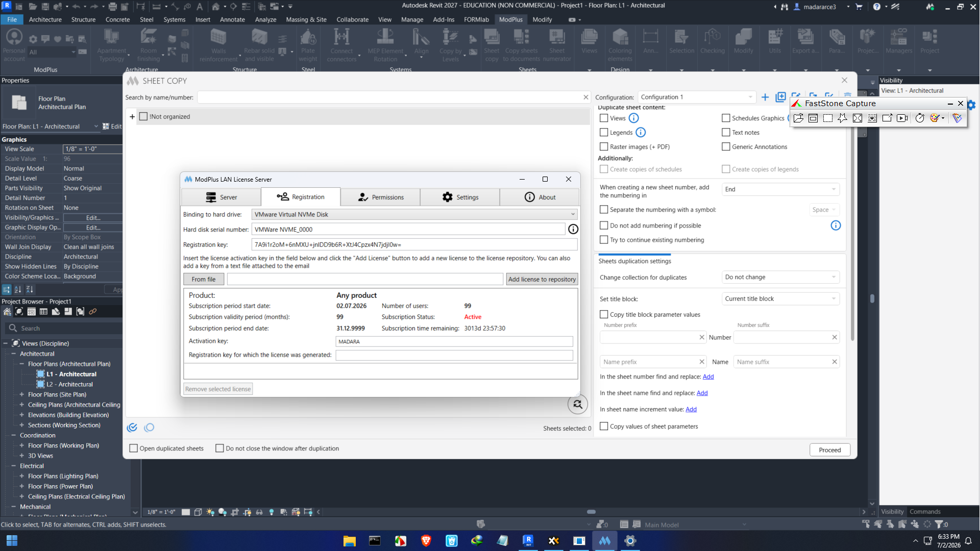Add a new configuration with plus icon

pyautogui.click(x=765, y=97)
